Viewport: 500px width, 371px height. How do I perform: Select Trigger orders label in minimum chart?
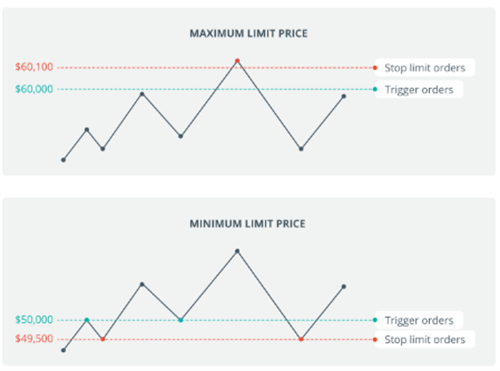point(419,320)
